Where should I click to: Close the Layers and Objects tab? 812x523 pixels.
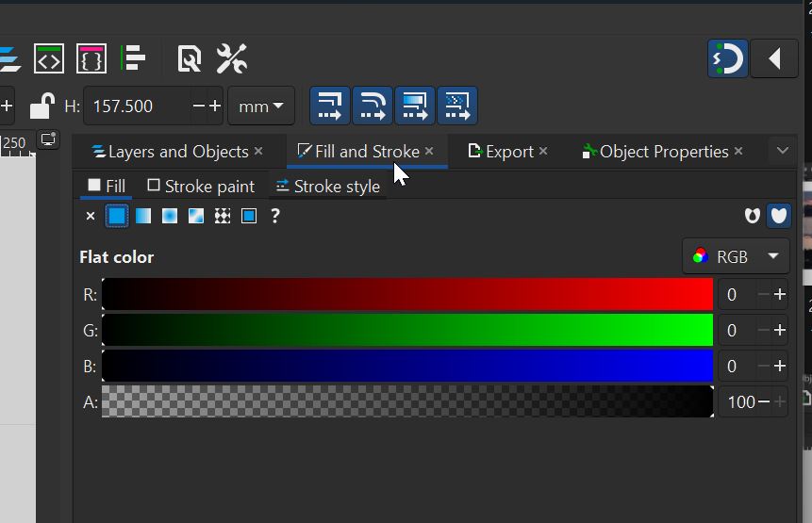click(258, 151)
